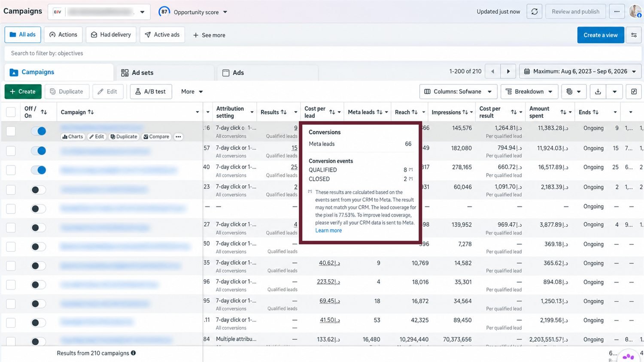Turn off the third campaign toggle

[38, 170]
